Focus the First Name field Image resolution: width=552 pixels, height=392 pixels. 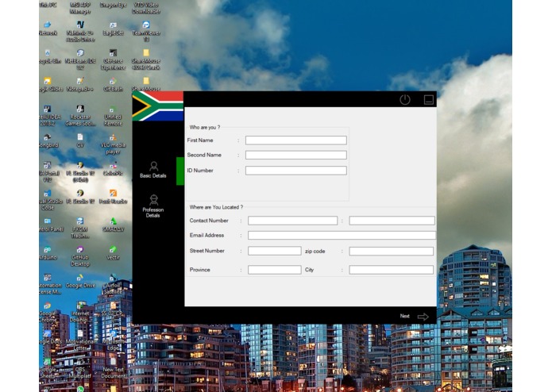[x=296, y=140]
